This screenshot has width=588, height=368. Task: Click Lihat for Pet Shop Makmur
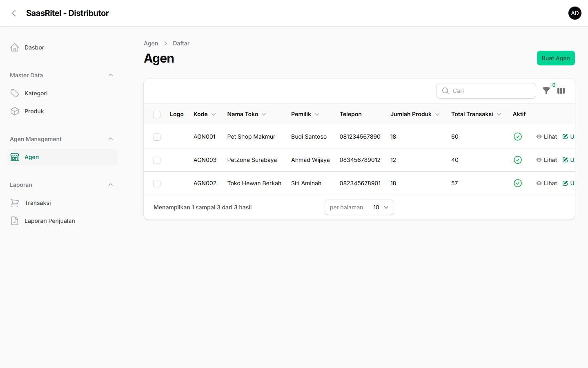coord(546,137)
